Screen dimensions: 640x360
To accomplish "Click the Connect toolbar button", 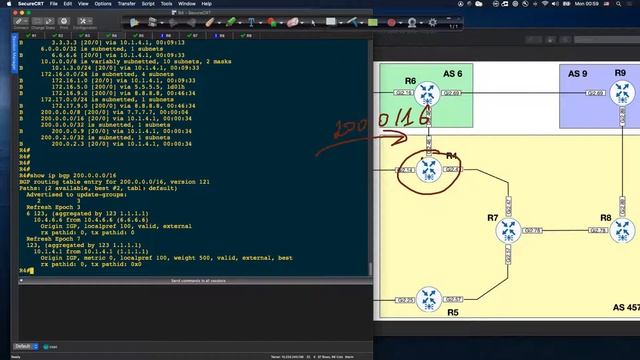I will tap(21, 23).
